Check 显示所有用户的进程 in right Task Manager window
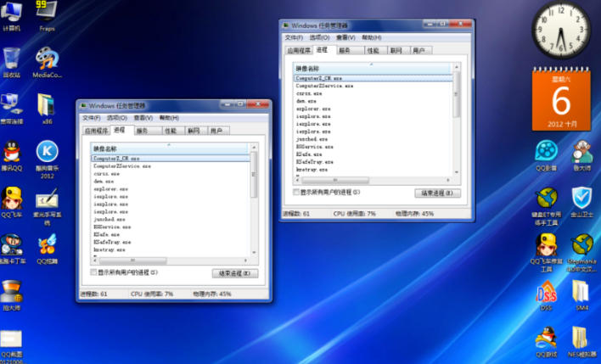The width and height of the screenshot is (601, 364). 296,193
